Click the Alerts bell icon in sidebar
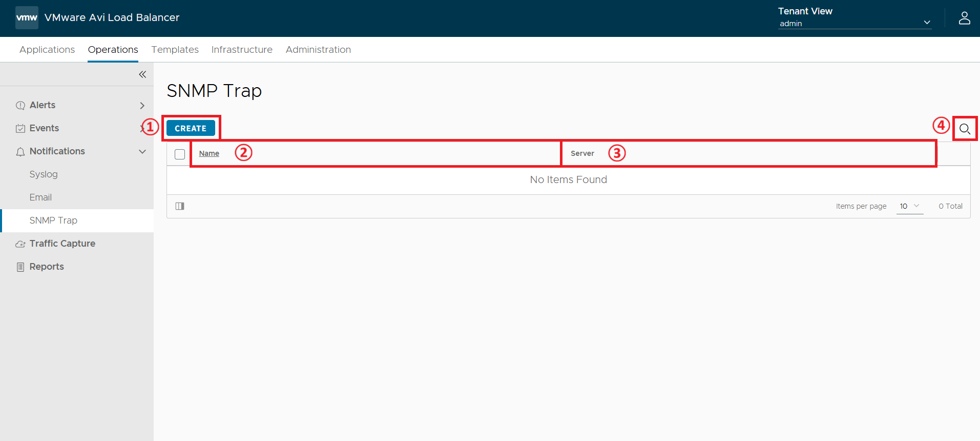 point(20,106)
